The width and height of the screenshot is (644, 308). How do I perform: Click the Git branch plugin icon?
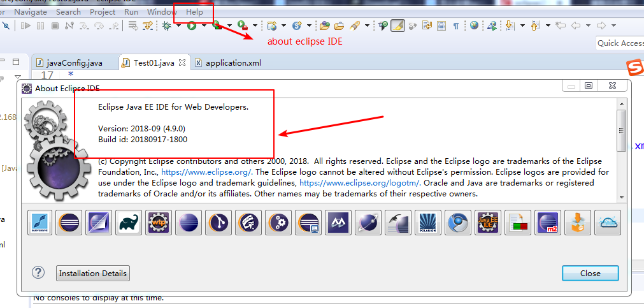pyautogui.click(x=218, y=223)
